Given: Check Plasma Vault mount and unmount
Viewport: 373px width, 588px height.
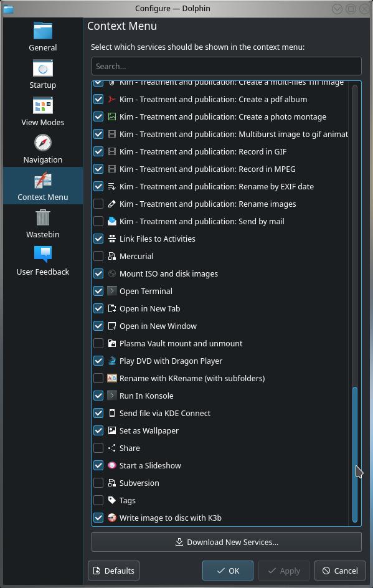Looking at the screenshot, I should point(98,343).
